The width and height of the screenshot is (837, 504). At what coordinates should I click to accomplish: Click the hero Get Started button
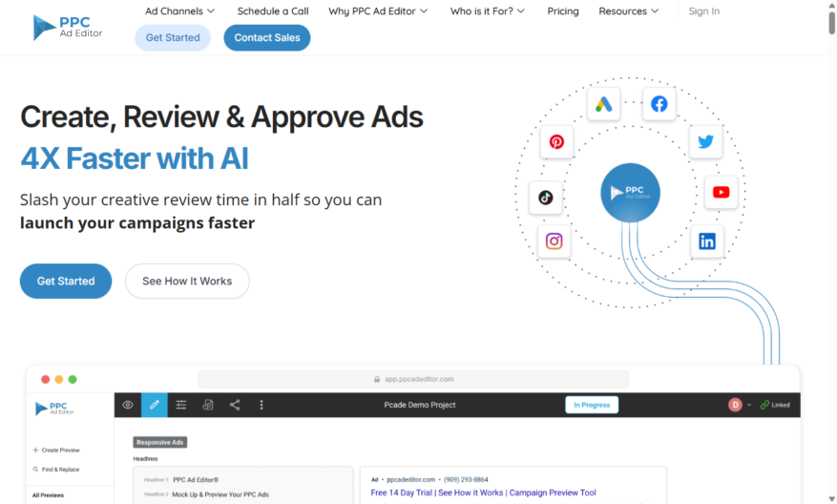pos(66,281)
